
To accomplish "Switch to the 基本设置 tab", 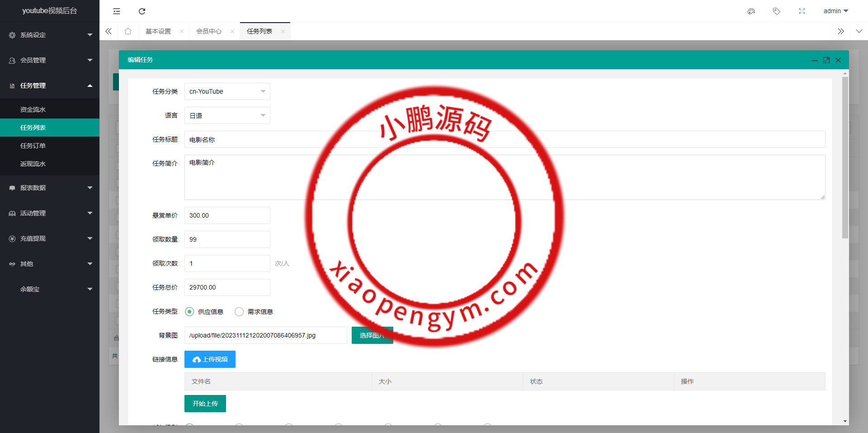I will [158, 31].
